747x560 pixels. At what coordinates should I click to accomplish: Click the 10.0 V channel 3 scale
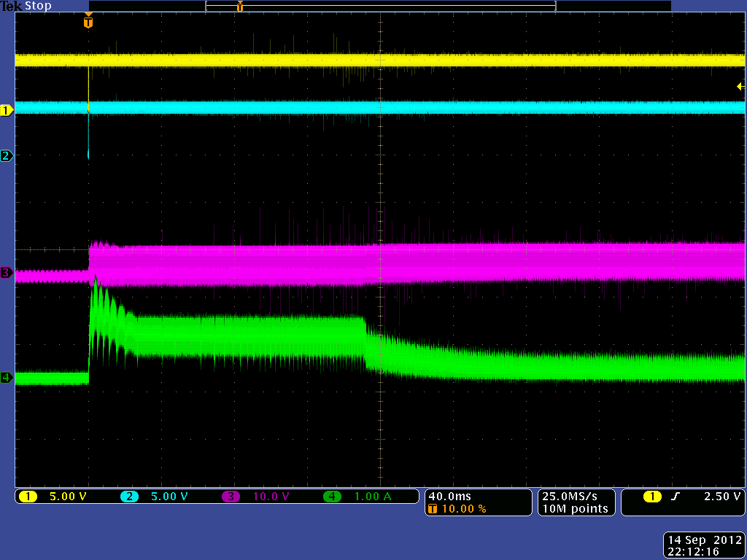point(271,497)
